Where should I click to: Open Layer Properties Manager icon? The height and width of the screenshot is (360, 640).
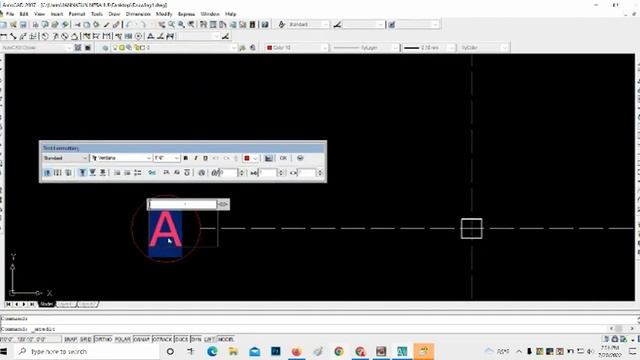(x=105, y=48)
